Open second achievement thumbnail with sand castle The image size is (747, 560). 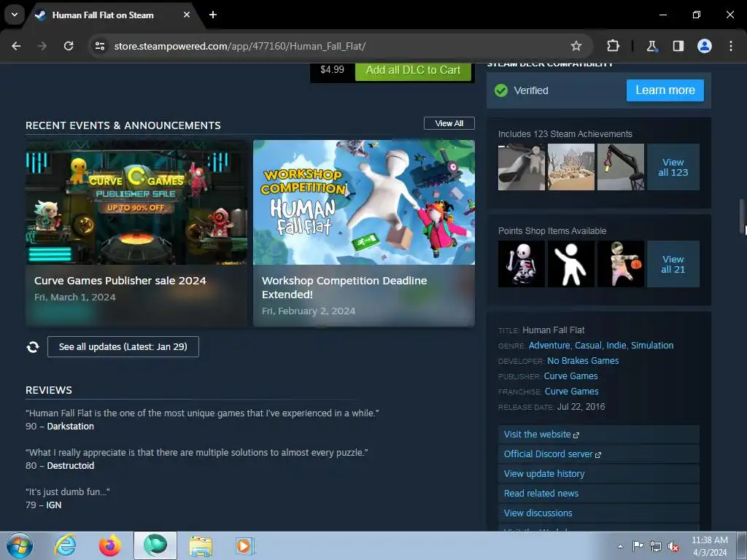[x=570, y=167]
